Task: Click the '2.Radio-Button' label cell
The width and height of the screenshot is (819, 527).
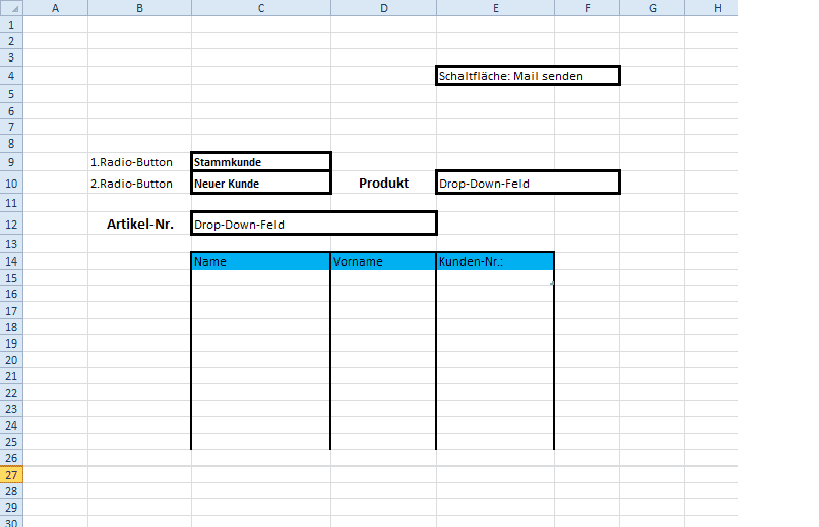Action: [139, 183]
